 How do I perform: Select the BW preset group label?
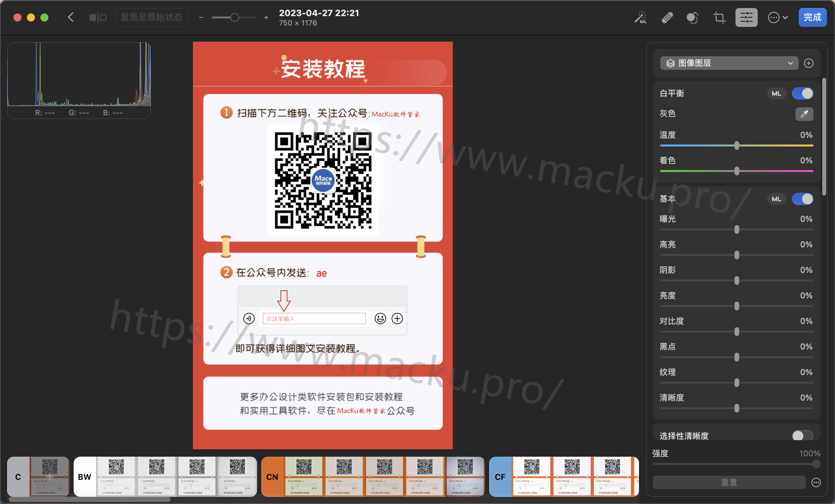(x=85, y=477)
